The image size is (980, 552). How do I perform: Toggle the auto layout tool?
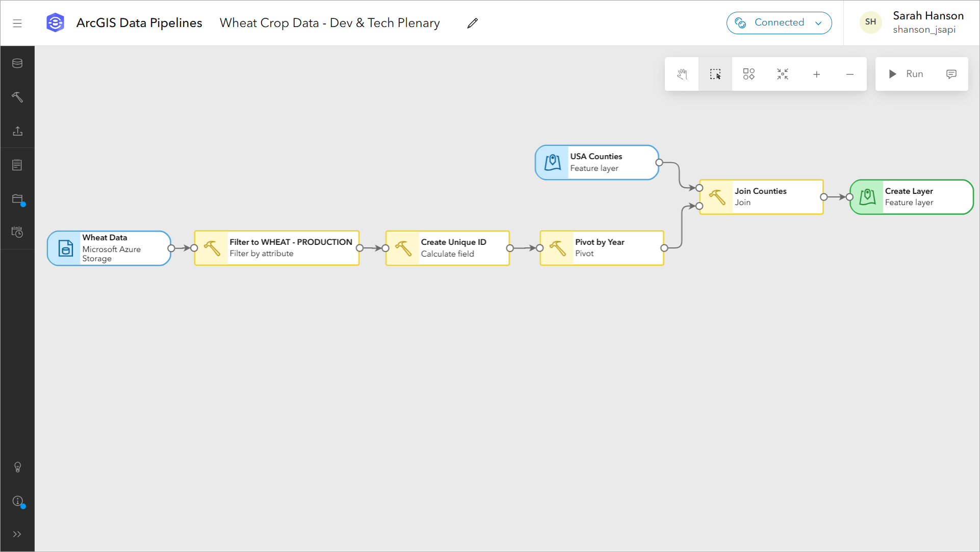(749, 74)
